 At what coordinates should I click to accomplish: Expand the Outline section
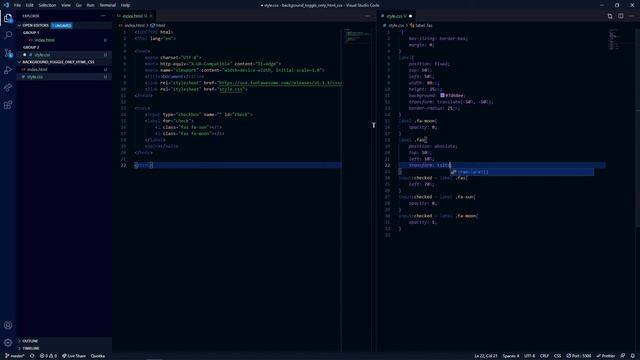(30, 341)
